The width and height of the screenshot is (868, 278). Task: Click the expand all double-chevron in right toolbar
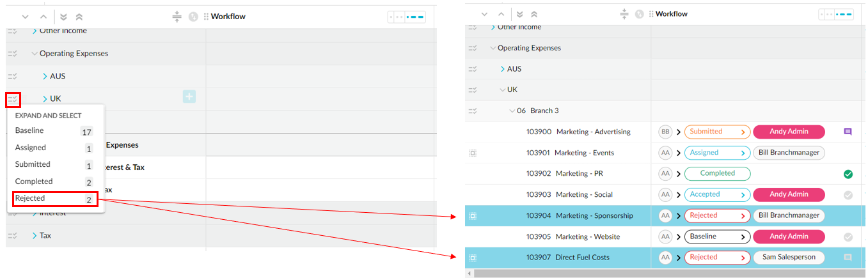(520, 14)
